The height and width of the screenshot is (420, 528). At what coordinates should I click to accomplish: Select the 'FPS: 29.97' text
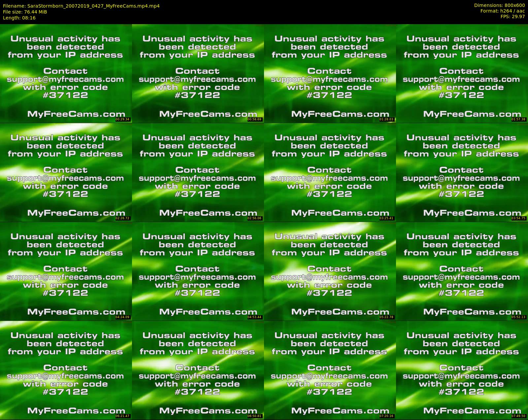512,16
